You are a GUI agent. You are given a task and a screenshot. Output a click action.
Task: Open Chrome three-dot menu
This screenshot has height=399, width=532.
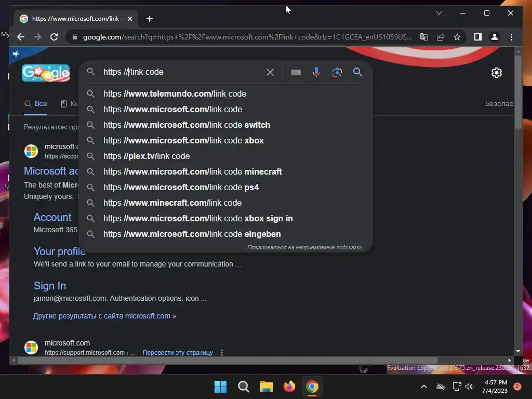pos(511,37)
